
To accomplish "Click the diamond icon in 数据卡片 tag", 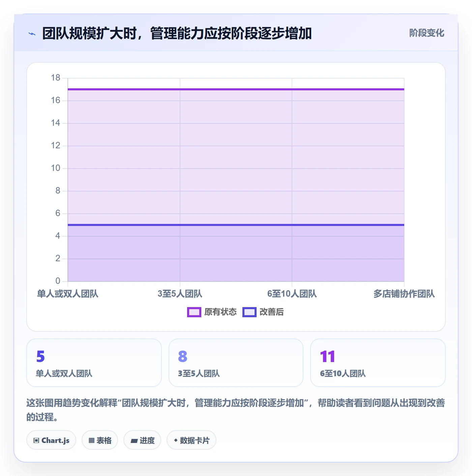I will point(176,440).
